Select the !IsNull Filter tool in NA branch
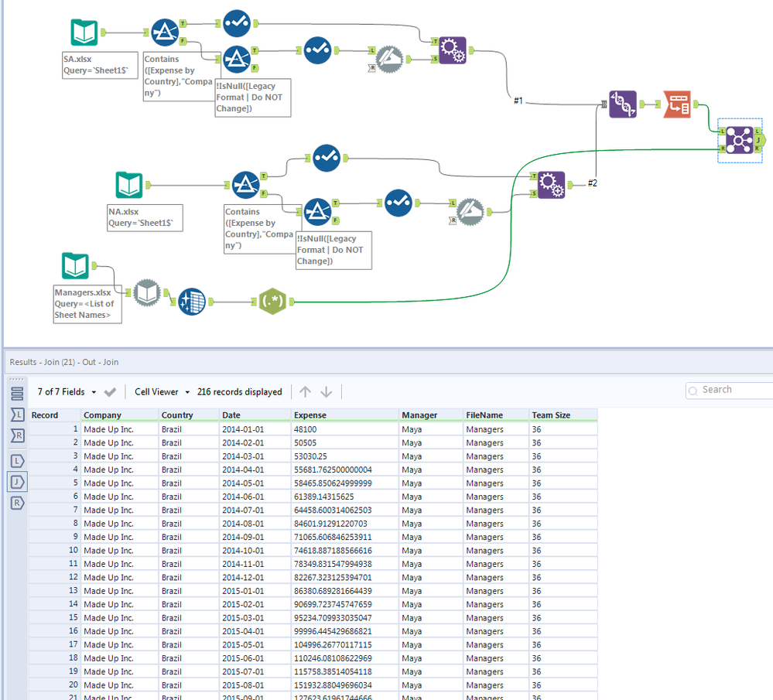The image size is (773, 700). coord(317,212)
